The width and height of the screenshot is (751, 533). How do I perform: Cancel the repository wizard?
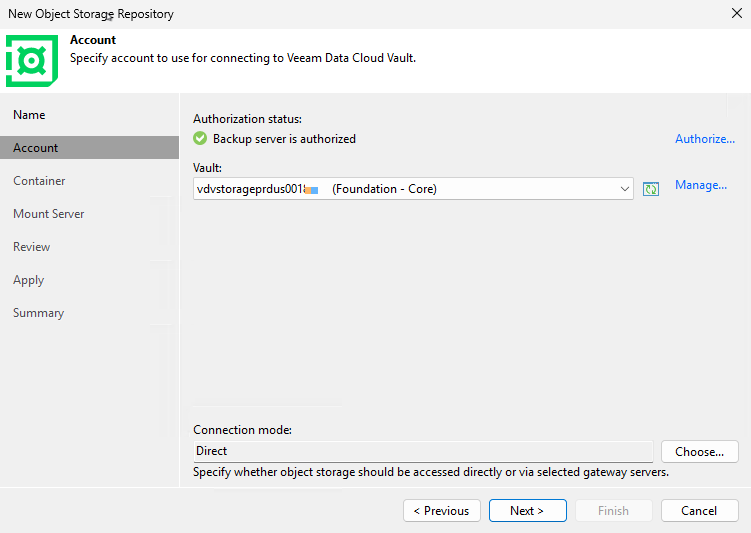[699, 510]
